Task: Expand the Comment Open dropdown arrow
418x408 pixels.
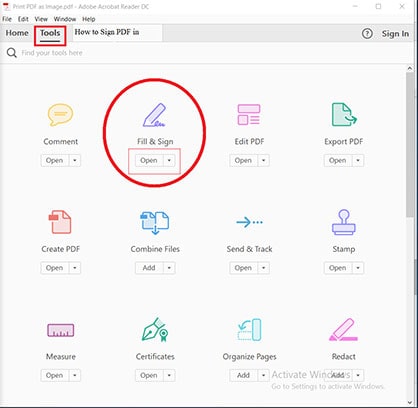Action: click(75, 160)
